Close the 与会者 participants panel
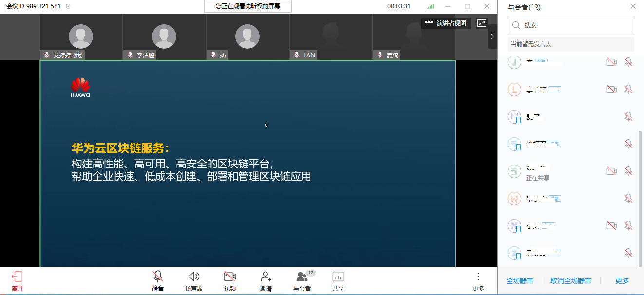Screen dimensions: 644x295 click(633, 6)
